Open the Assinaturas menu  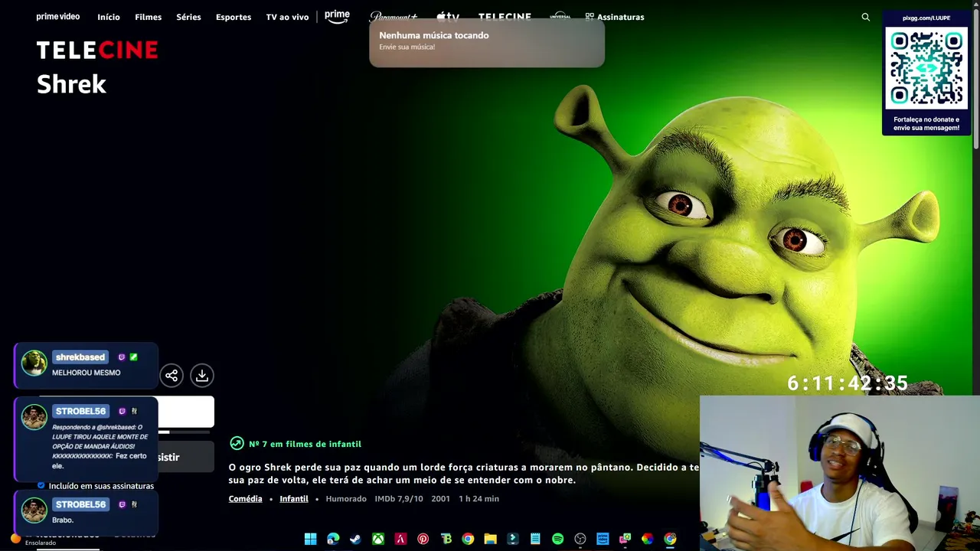click(615, 17)
